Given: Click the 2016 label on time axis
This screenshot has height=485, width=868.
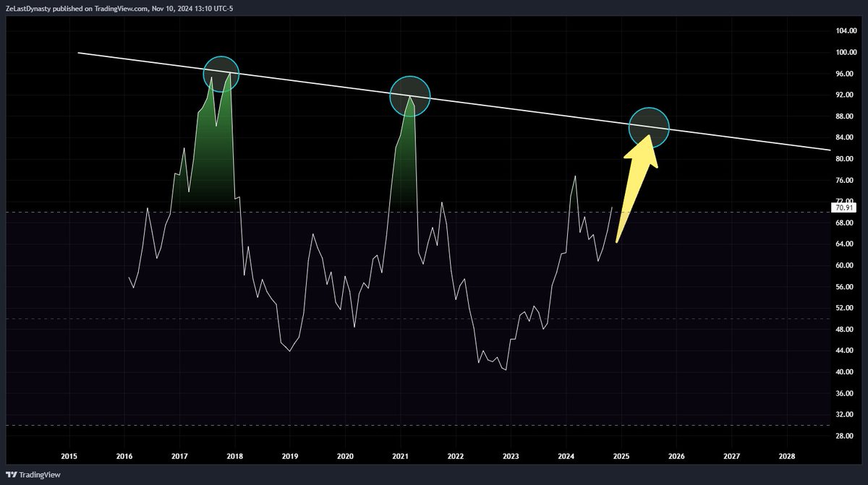Looking at the screenshot, I should [124, 456].
